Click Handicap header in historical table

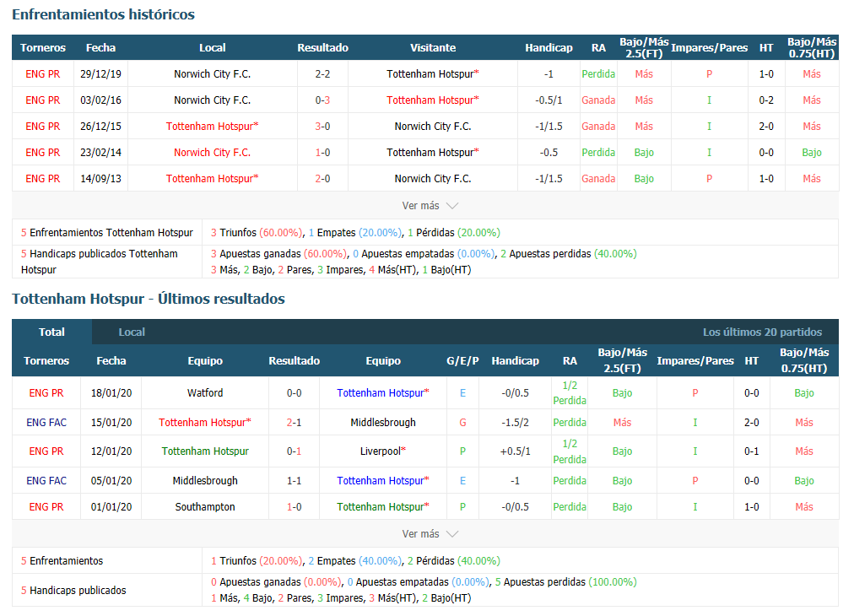click(549, 48)
